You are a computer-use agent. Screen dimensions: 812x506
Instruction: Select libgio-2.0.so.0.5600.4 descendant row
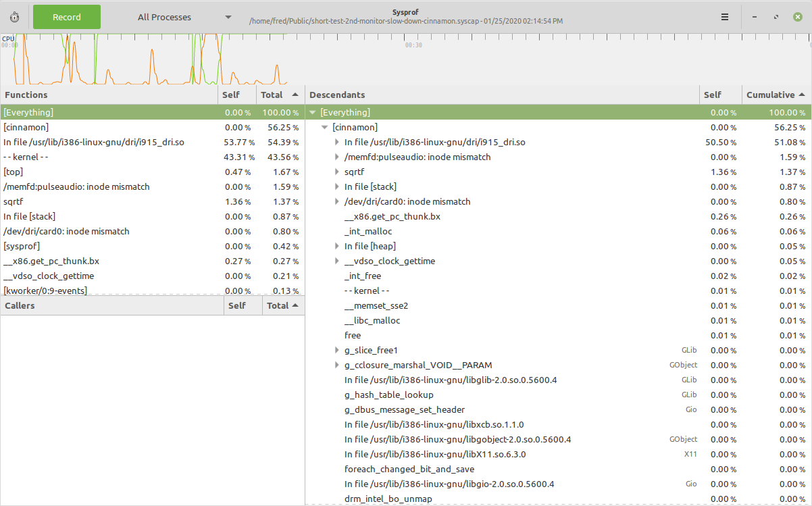558,484
